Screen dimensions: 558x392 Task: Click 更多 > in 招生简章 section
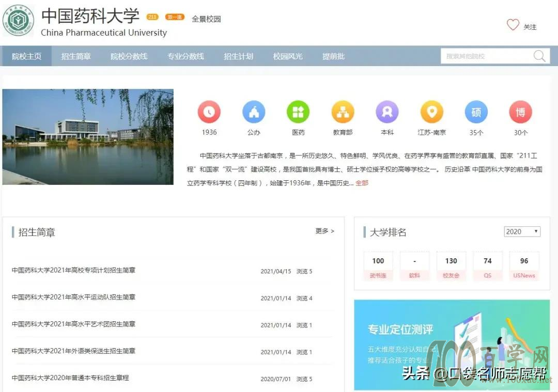tap(325, 231)
